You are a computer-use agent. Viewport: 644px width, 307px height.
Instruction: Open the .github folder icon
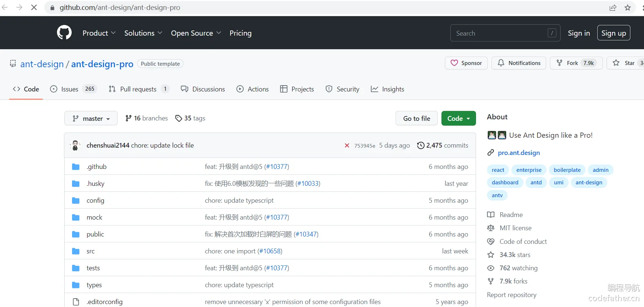click(76, 167)
